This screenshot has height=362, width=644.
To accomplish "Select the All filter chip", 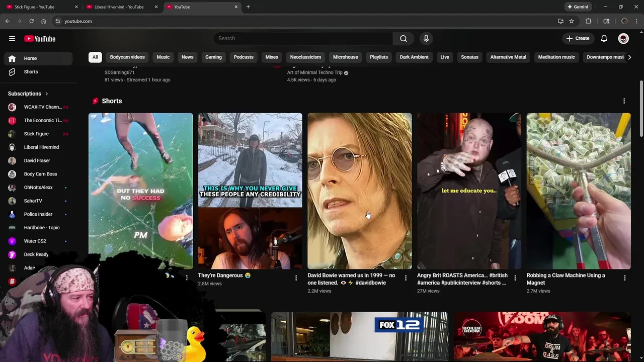I will click(x=95, y=57).
